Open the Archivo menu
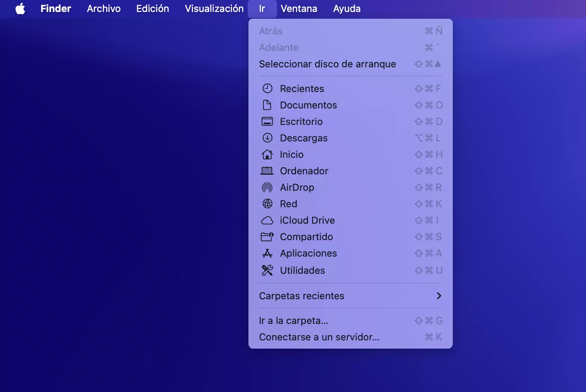The image size is (586, 392). pos(104,9)
